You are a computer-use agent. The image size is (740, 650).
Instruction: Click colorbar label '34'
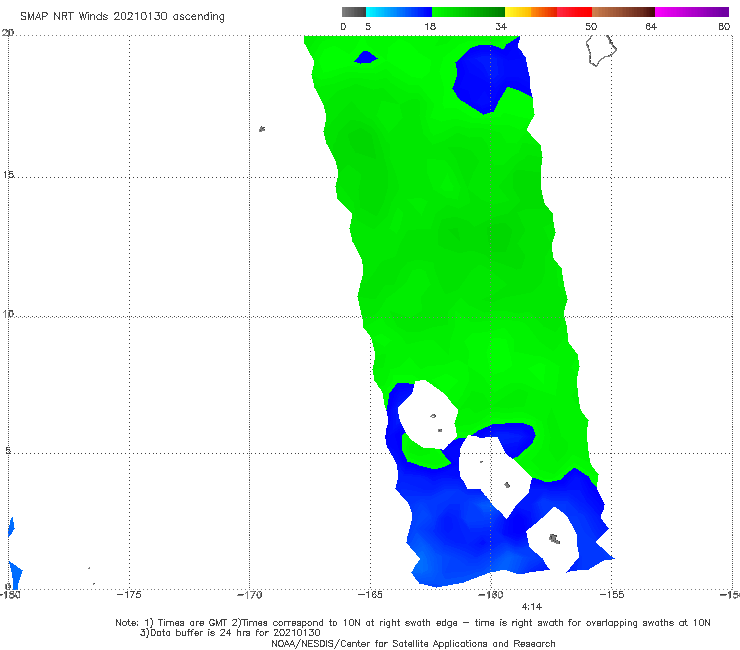tap(501, 26)
